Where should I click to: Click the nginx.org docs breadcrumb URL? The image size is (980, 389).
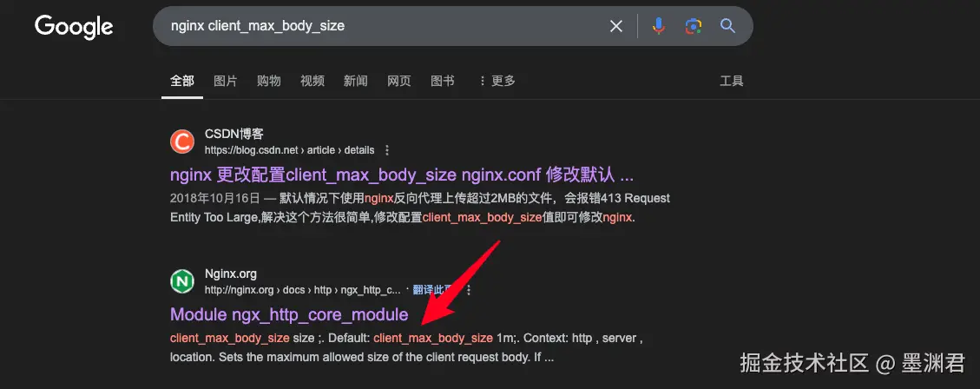tap(302, 290)
